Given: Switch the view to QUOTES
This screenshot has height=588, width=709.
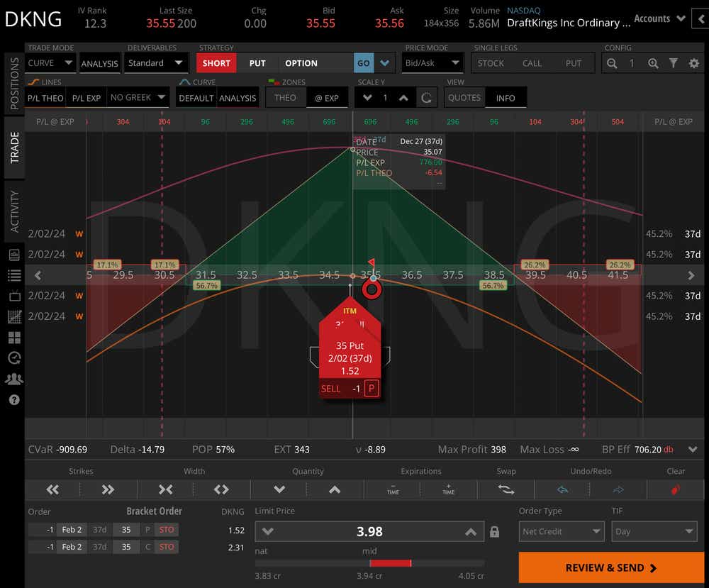Looking at the screenshot, I should coord(464,98).
